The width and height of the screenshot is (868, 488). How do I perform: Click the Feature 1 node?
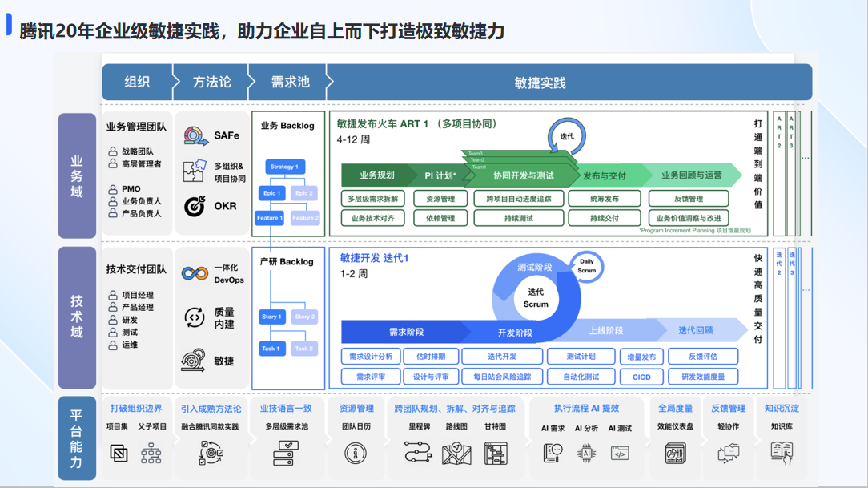[x=270, y=218]
